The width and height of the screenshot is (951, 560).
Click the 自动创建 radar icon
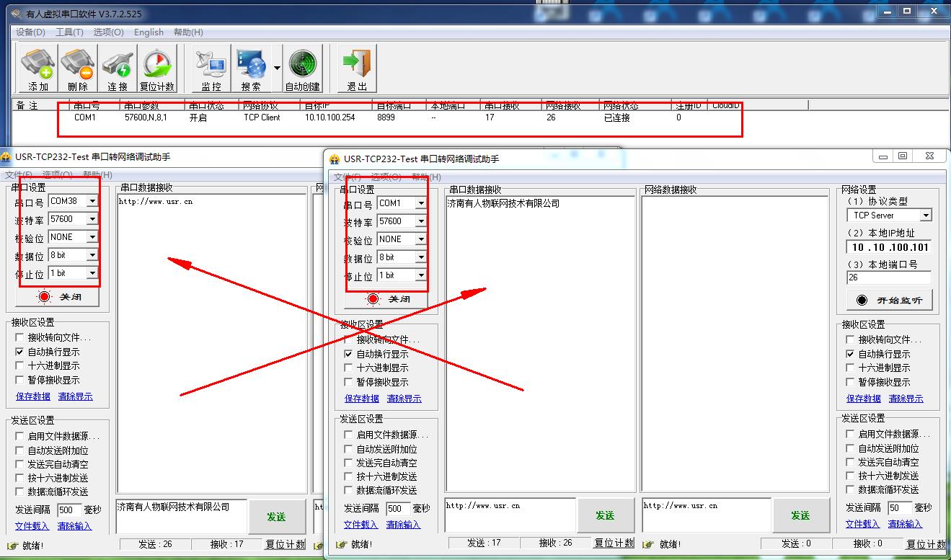303,69
